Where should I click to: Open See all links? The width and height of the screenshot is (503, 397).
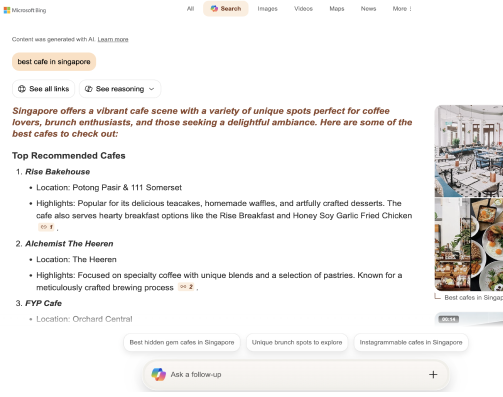(43, 89)
